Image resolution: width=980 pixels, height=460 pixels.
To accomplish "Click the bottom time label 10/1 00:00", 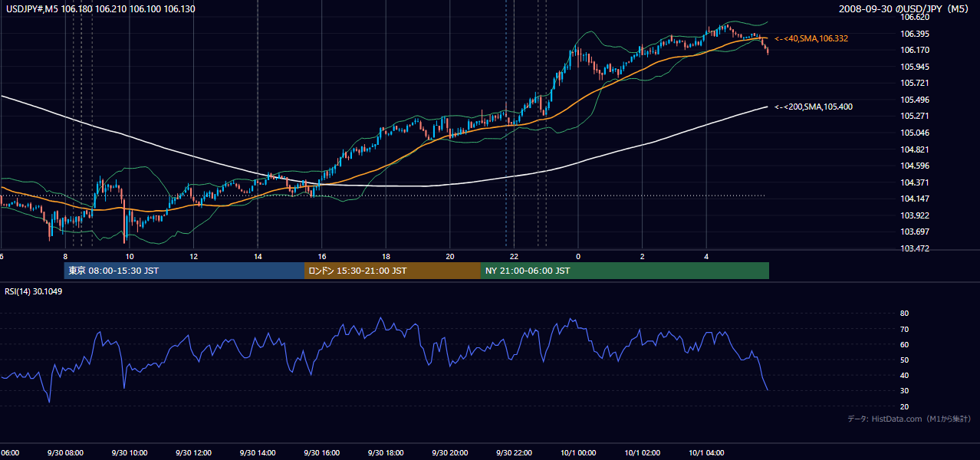I will 578,453.
